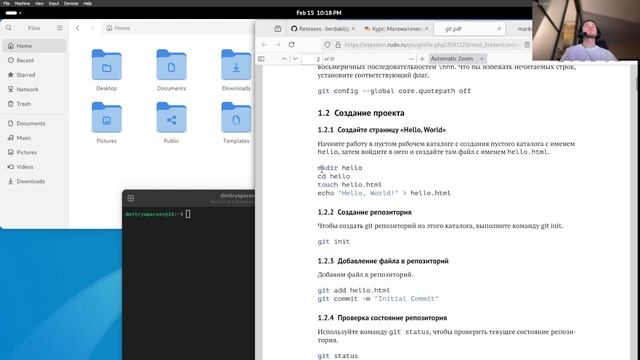The width and height of the screenshot is (640, 360).
Task: Go back in the browser
Action: tap(264, 44)
